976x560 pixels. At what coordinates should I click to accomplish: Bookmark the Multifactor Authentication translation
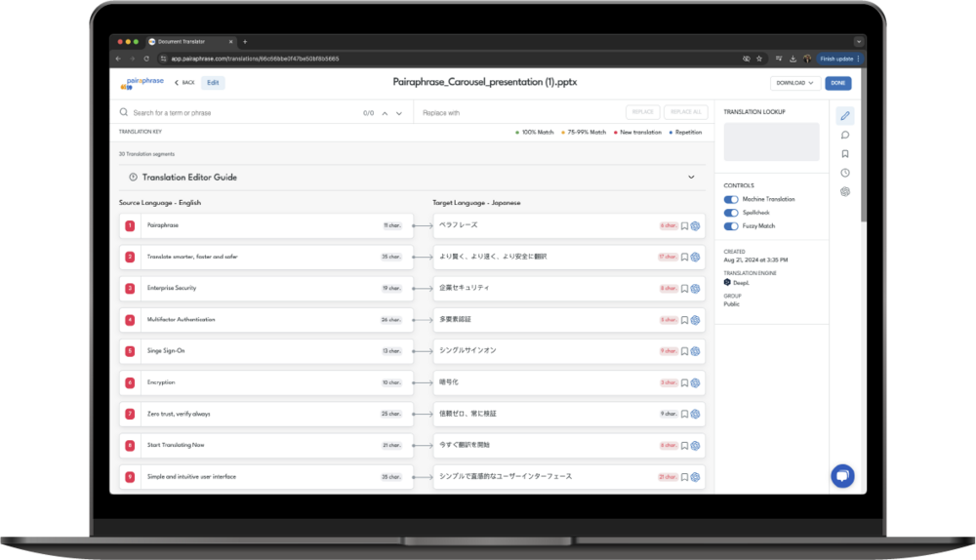click(x=684, y=320)
